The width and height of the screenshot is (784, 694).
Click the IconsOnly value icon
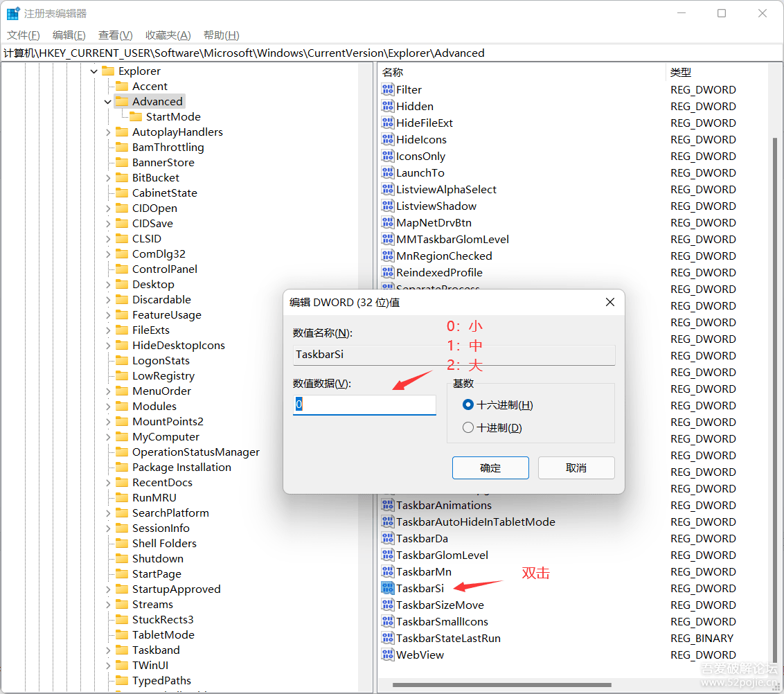pos(388,156)
